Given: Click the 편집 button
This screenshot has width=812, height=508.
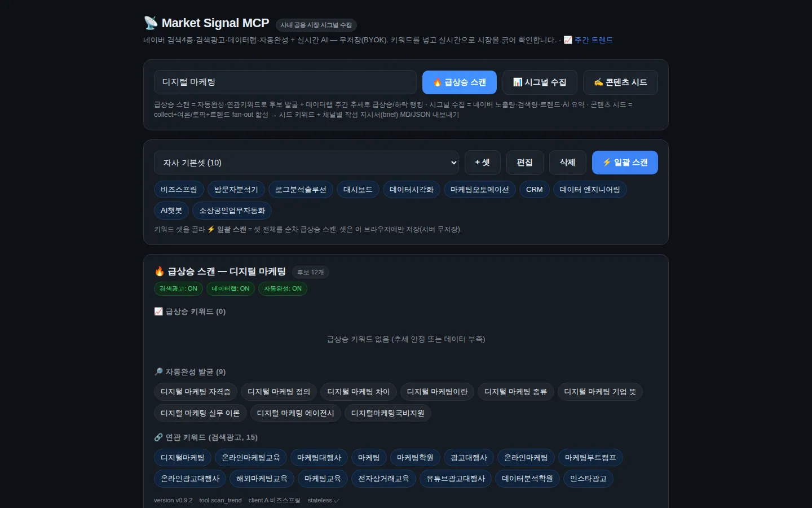Looking at the screenshot, I should tap(524, 163).
